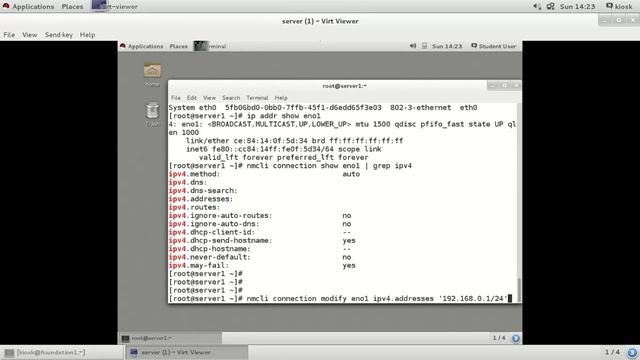Click the host network connection icon
640x360 pixels.
coord(551,7)
